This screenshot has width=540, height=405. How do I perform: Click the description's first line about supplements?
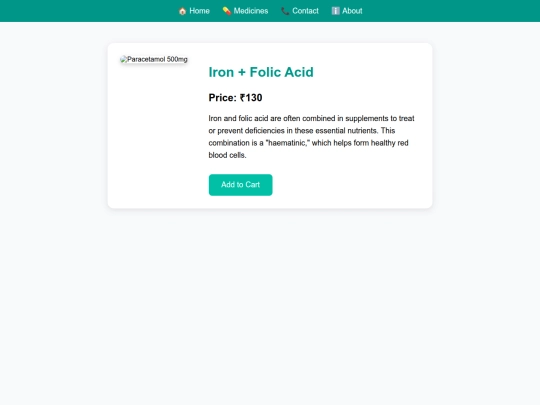click(x=311, y=118)
